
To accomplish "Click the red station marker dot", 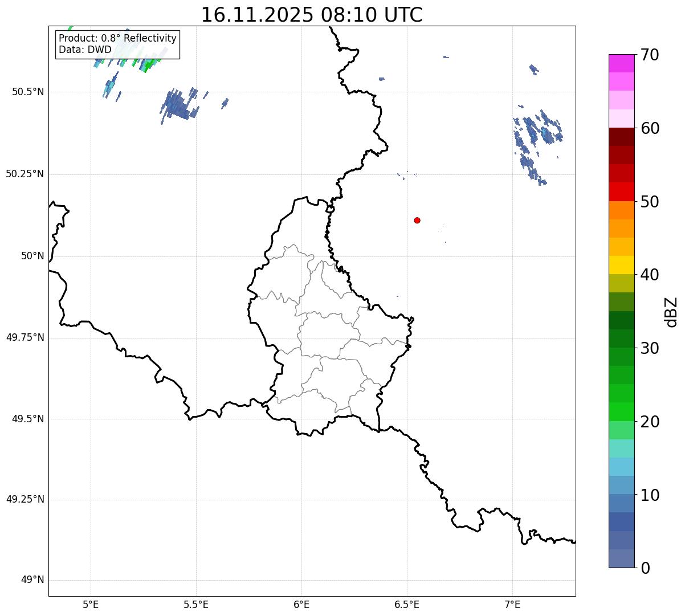I will click(417, 220).
